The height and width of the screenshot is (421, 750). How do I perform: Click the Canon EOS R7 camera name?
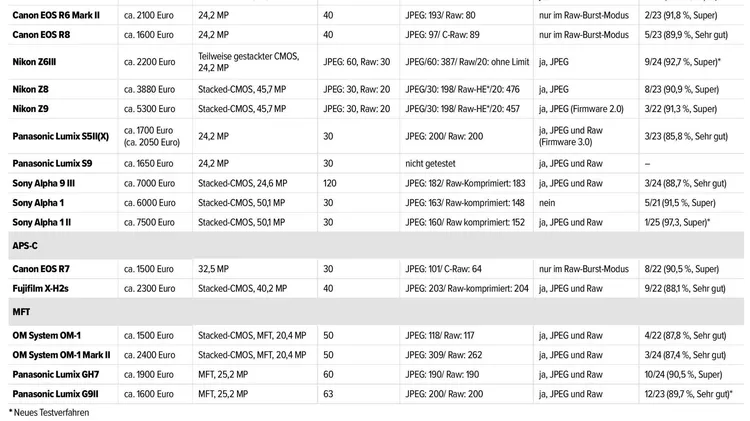click(x=41, y=269)
